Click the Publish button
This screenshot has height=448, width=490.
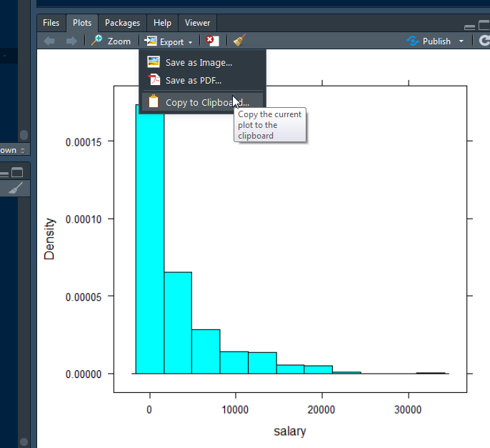pos(429,41)
